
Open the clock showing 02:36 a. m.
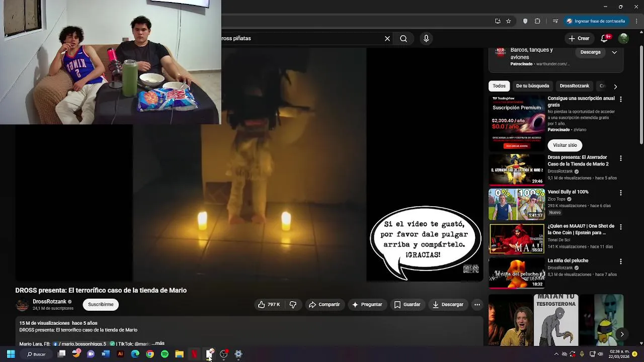point(619,354)
